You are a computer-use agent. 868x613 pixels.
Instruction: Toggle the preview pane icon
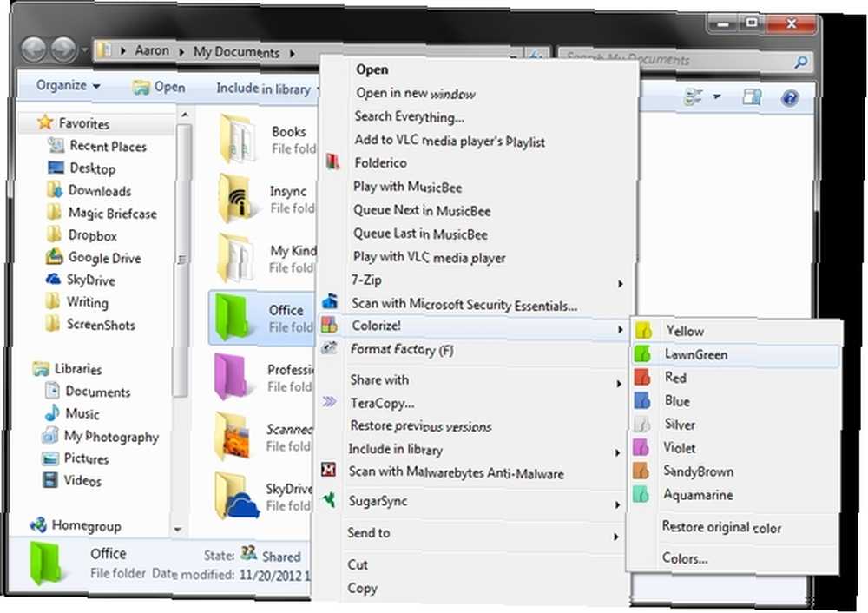(752, 97)
